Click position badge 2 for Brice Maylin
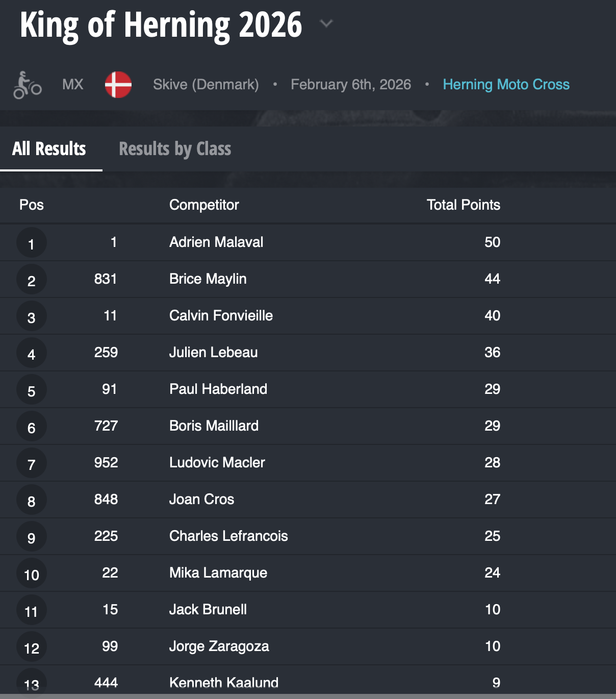This screenshot has height=699, width=616. (x=32, y=280)
